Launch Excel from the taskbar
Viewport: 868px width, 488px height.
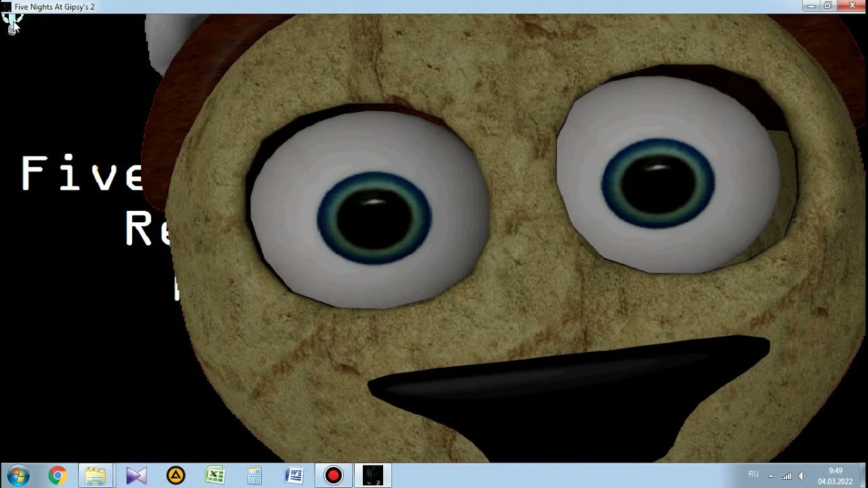(x=215, y=476)
